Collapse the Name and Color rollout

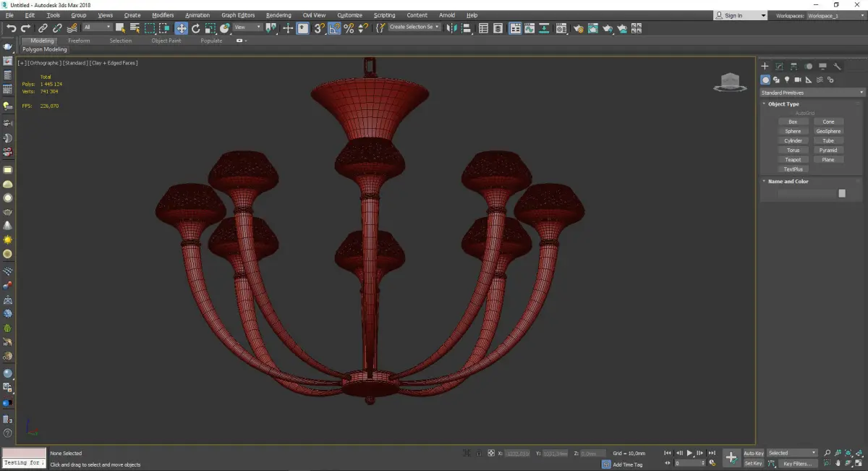[x=788, y=182]
